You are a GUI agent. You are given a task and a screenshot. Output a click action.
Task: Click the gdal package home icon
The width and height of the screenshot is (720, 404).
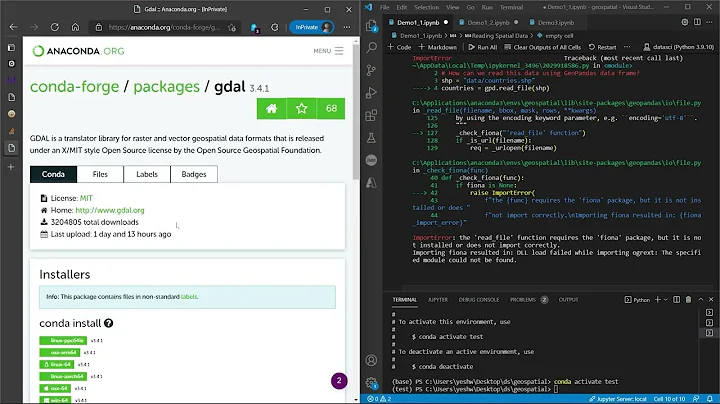pos(271,108)
